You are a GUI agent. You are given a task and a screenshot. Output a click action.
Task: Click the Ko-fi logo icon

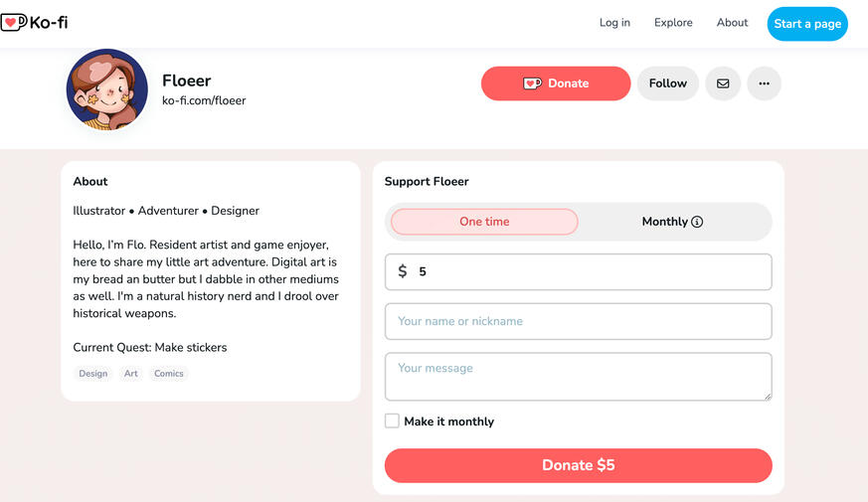[x=14, y=22]
